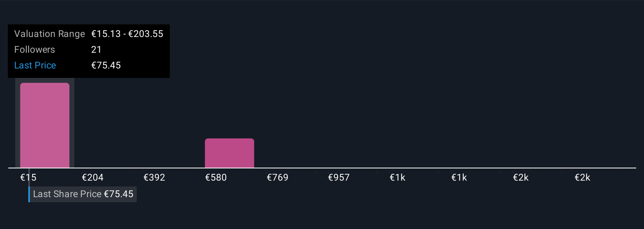Open the blue Last Price link in tooltip
The height and width of the screenshot is (229, 644).
click(35, 65)
